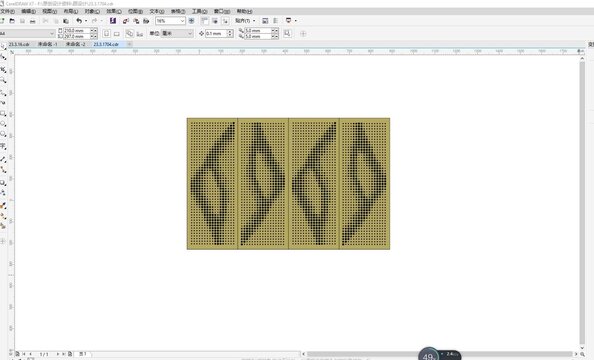Viewport: 594px width, 360px height.
Task: Open the zoom level dropdown
Action: click(182, 21)
